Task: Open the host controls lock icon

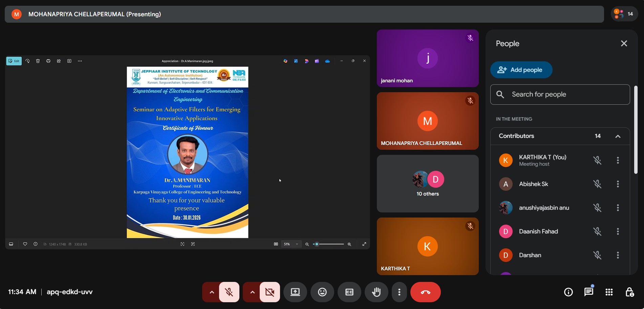Action: pos(629,292)
